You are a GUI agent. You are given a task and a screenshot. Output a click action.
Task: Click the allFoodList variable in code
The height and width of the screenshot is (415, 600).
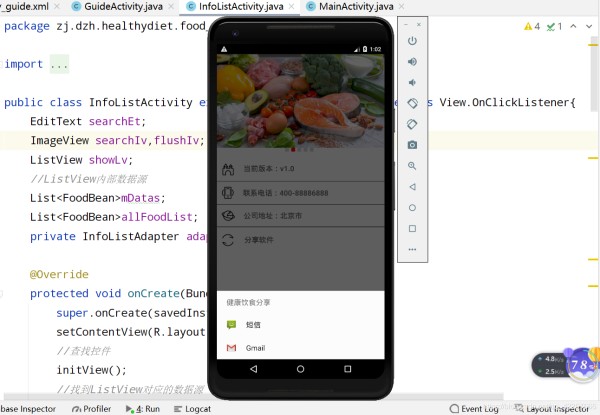(x=157, y=217)
